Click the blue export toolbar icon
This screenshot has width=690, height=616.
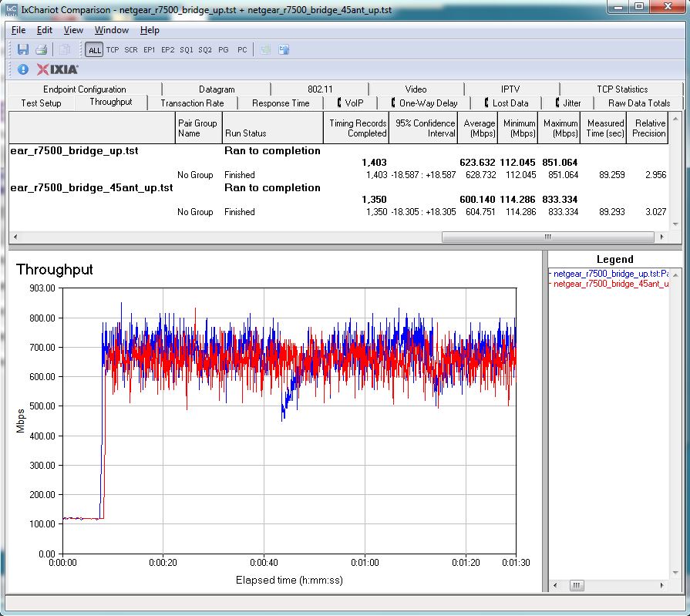284,49
